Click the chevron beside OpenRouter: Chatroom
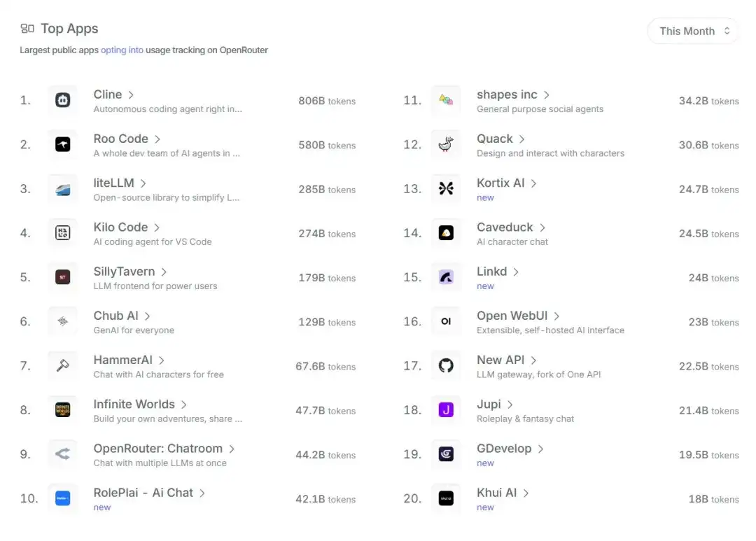The image size is (756, 541). click(232, 449)
